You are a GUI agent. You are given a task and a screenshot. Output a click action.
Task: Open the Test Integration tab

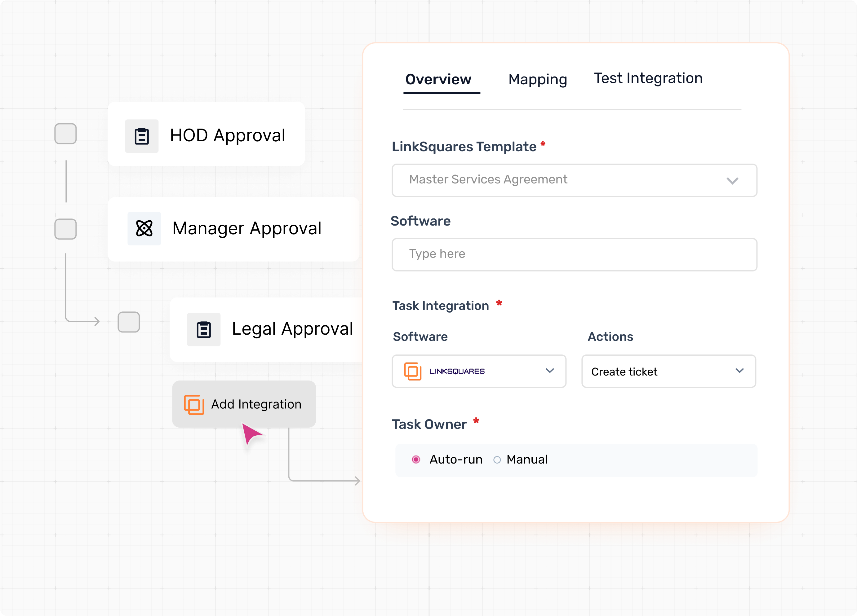click(648, 79)
